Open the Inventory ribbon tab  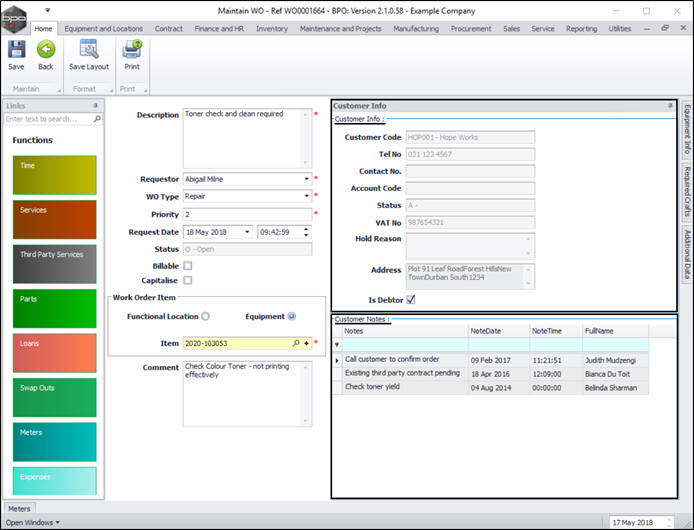point(272,28)
